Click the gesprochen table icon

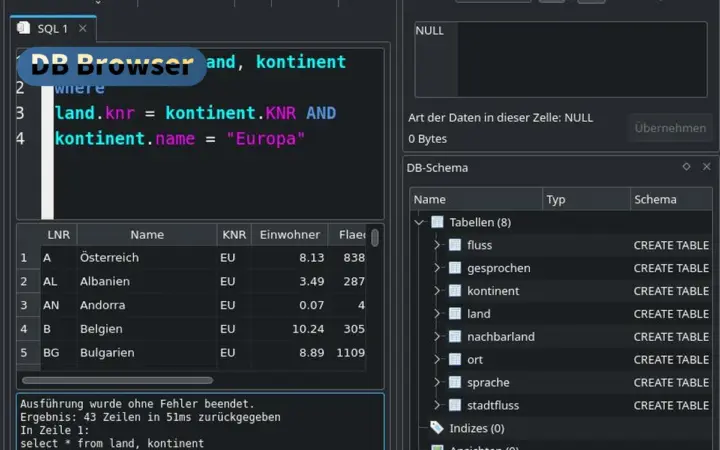455,268
